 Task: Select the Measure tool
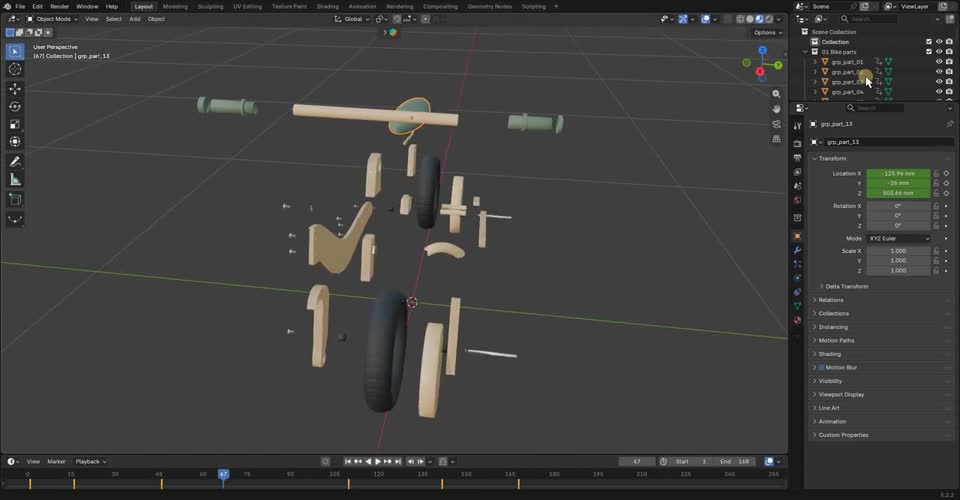pos(15,179)
